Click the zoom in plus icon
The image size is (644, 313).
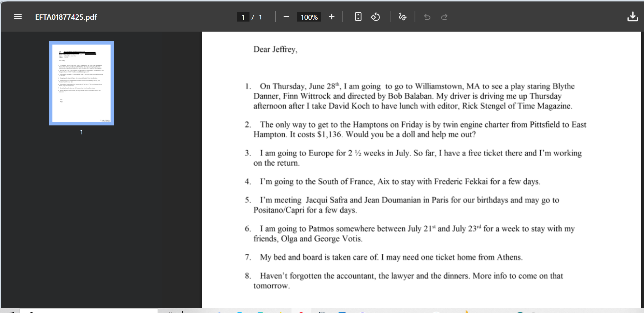(331, 17)
